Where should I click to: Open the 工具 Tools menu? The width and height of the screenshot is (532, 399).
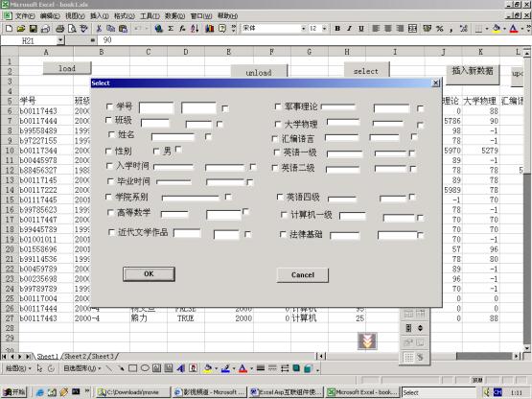click(x=150, y=16)
